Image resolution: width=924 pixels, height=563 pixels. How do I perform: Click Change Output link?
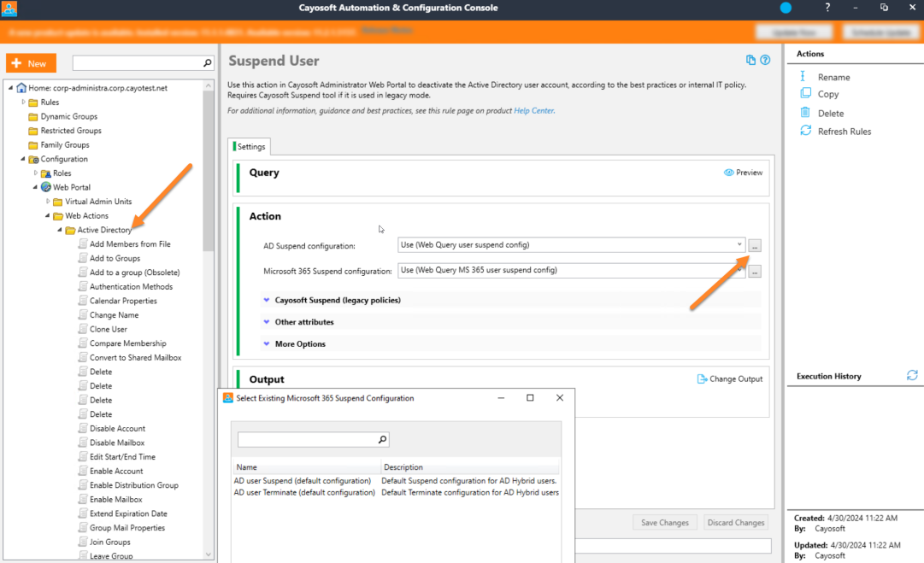(735, 378)
